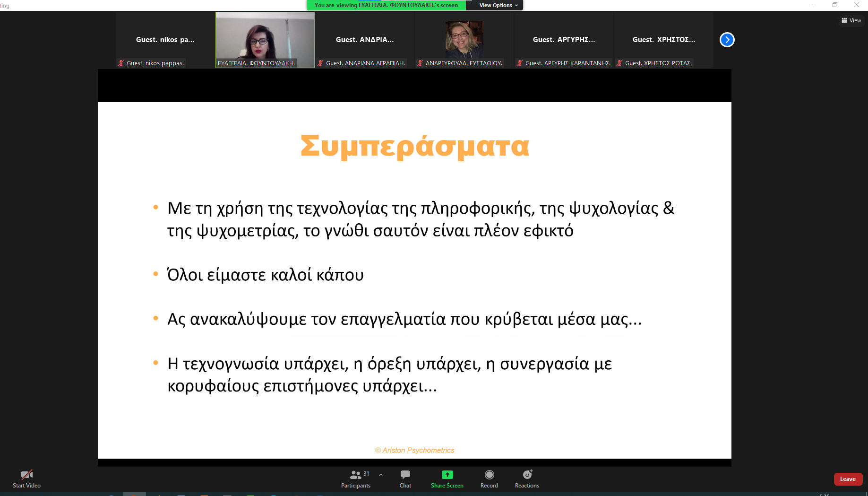Start video using the camera icon
Screen dimensions: 868x496
(27, 475)
